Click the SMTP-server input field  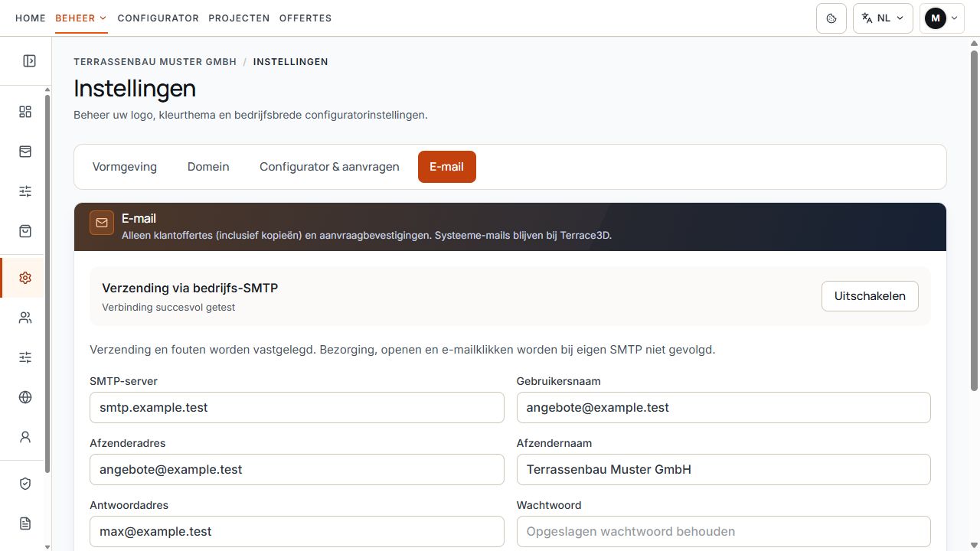click(297, 408)
